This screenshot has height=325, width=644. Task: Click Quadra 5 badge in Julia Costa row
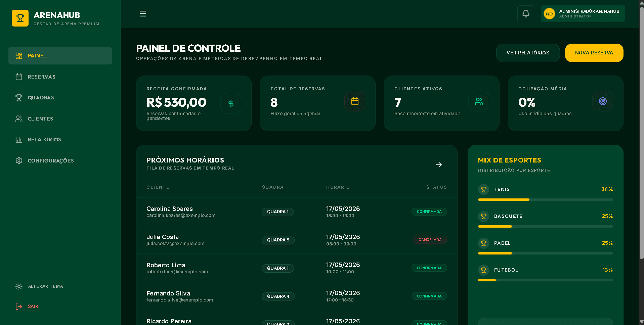coord(278,240)
